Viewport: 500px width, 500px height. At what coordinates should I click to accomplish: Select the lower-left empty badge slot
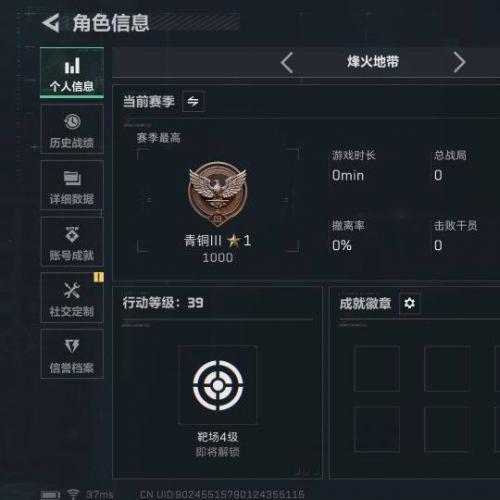click(377, 429)
